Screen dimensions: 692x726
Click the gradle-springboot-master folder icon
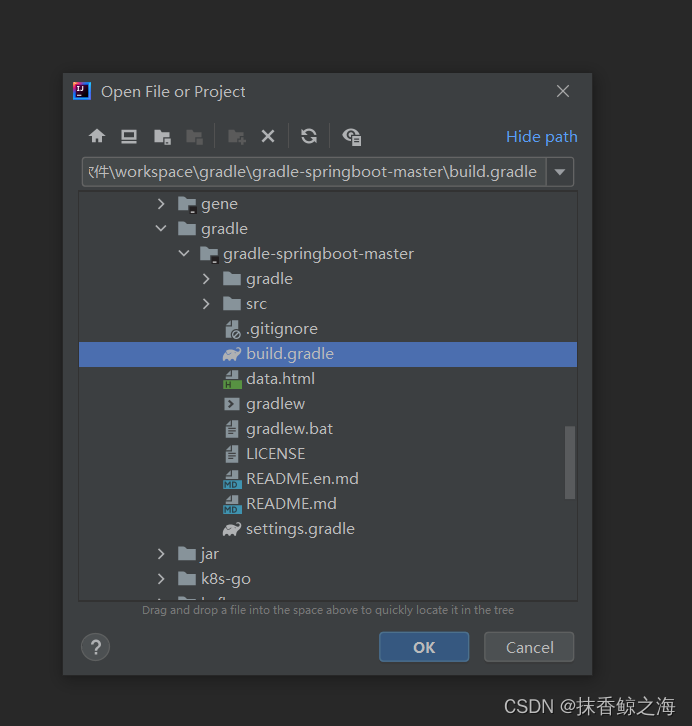209,254
